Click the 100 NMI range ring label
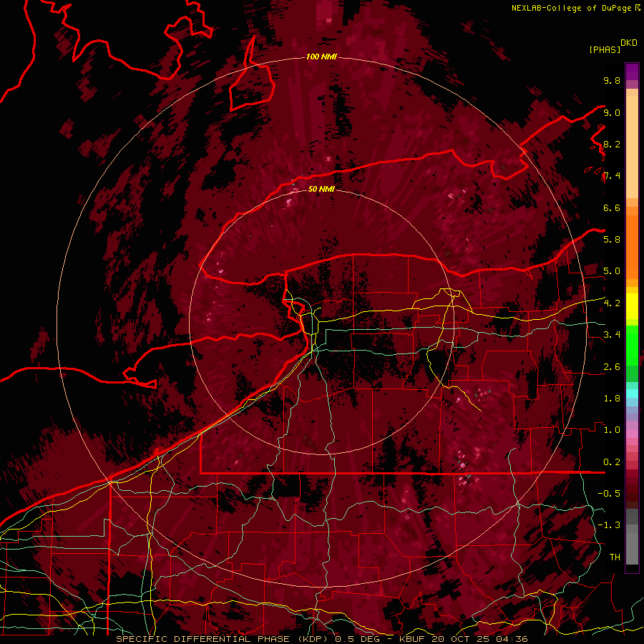The height and width of the screenshot is (644, 644). point(321,57)
